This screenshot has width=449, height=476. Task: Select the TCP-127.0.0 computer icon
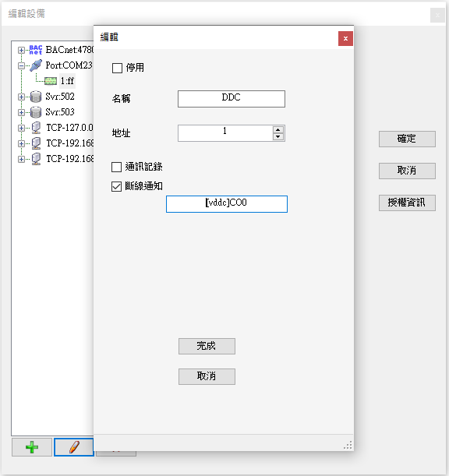(36, 128)
